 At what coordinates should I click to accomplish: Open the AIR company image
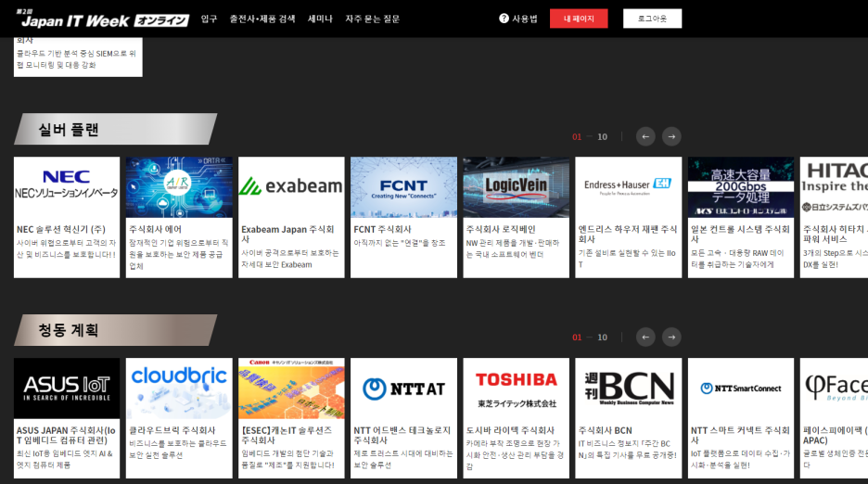click(179, 187)
